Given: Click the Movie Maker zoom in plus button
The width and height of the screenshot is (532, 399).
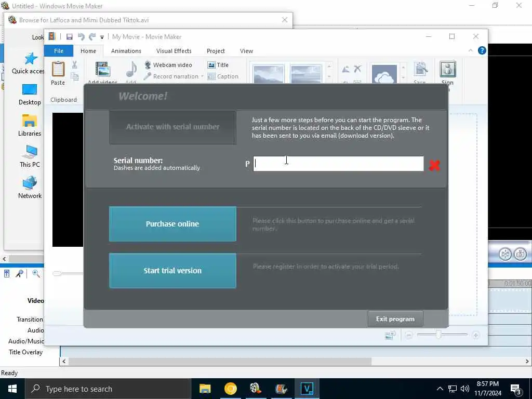Looking at the screenshot, I should point(476,335).
